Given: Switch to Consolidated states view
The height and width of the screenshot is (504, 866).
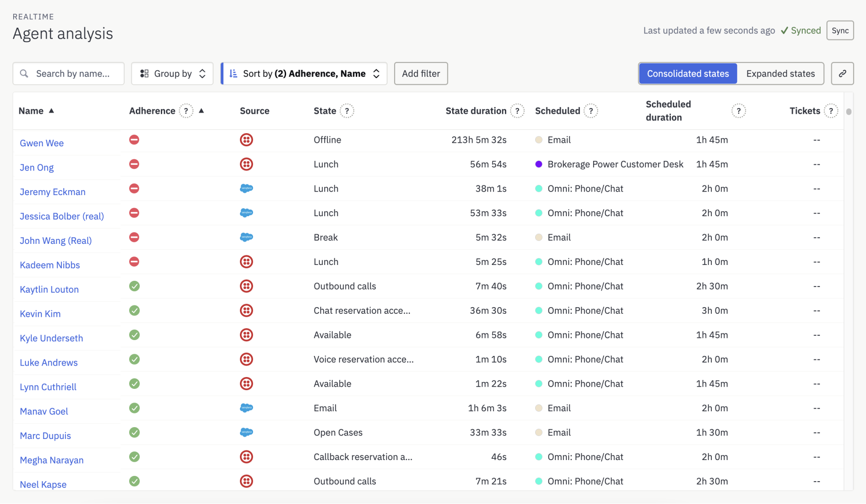Looking at the screenshot, I should coord(688,73).
